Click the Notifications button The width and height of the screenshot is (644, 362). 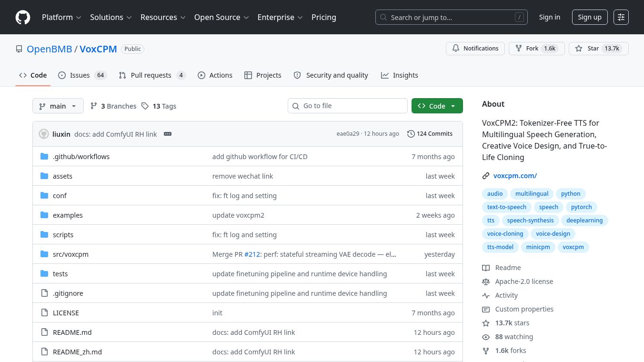click(x=475, y=49)
